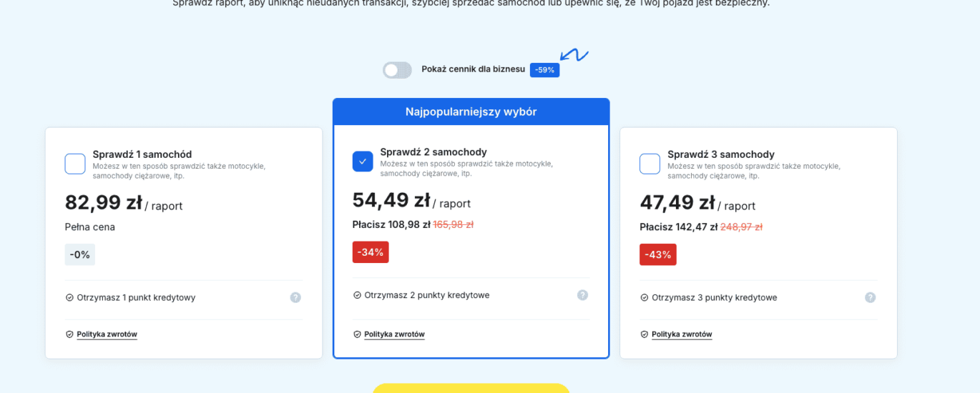Tick the Sprawdź 3 samochody checkbox
This screenshot has width=980, height=393.
click(650, 164)
